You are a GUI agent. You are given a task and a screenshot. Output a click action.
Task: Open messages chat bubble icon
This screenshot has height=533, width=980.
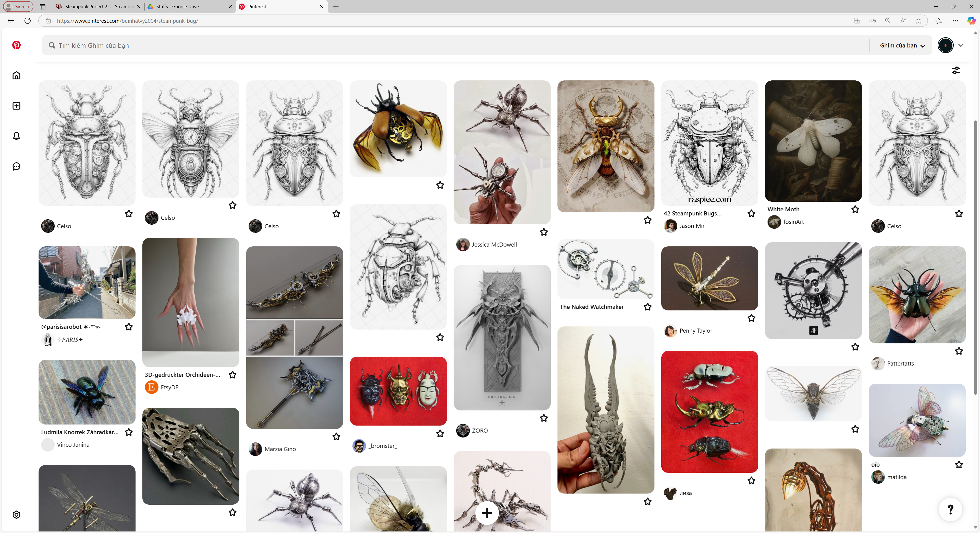16,166
